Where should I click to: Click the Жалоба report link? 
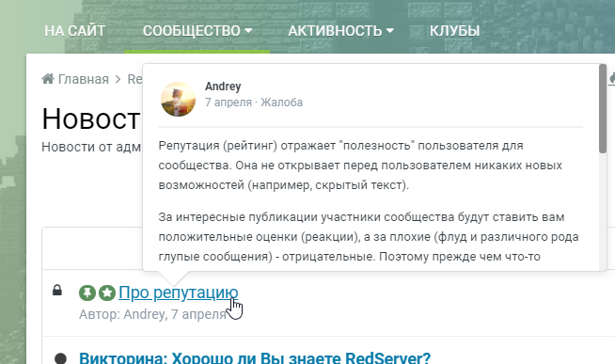[281, 103]
